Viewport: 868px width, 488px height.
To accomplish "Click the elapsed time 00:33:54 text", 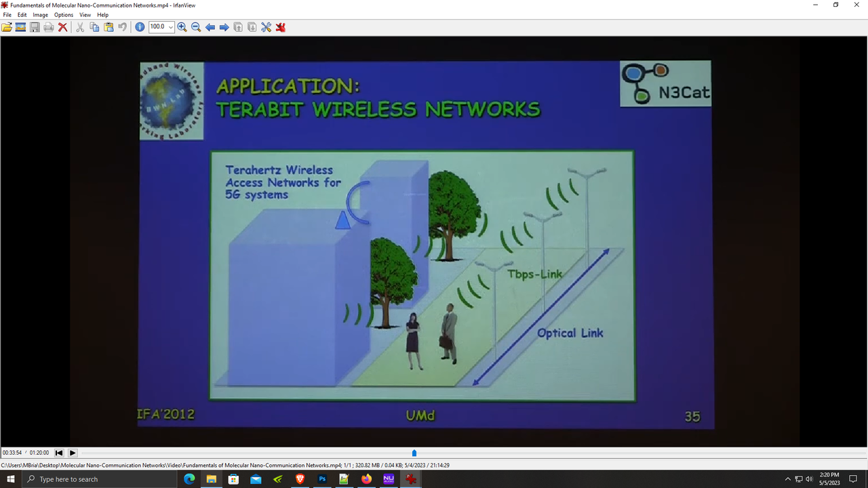I will (12, 453).
